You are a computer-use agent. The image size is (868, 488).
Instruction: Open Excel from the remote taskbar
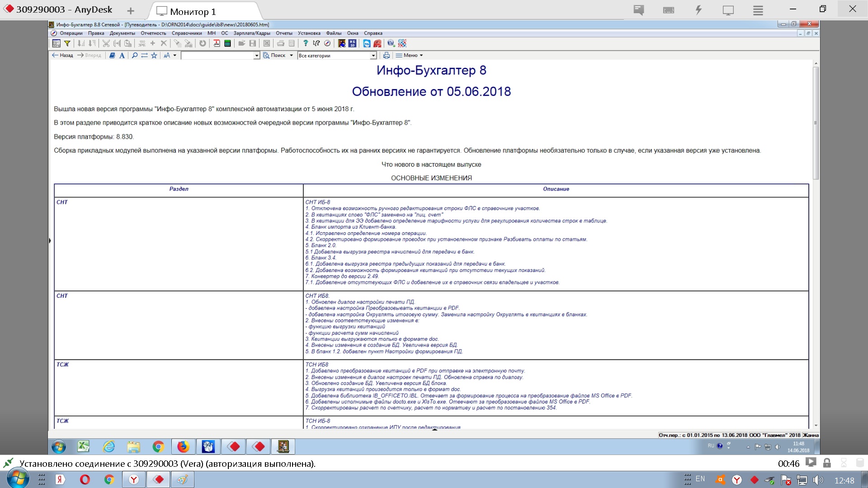tap(84, 447)
